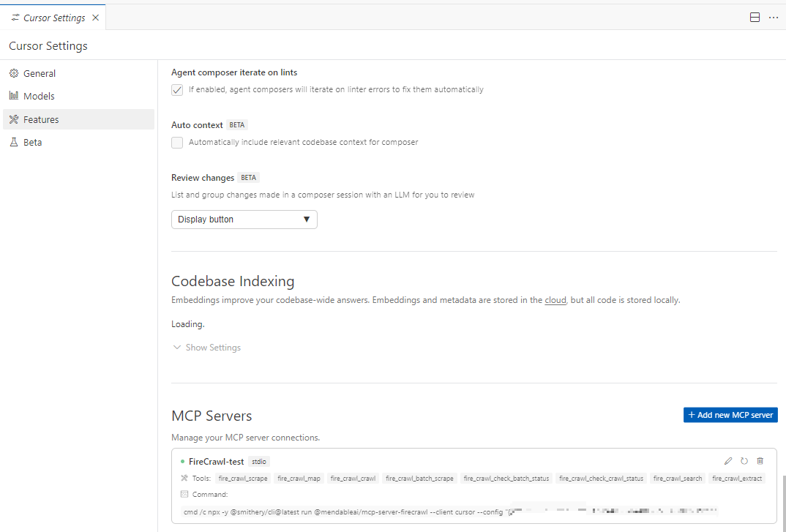Open the more actions ellipsis menu

coord(774,17)
